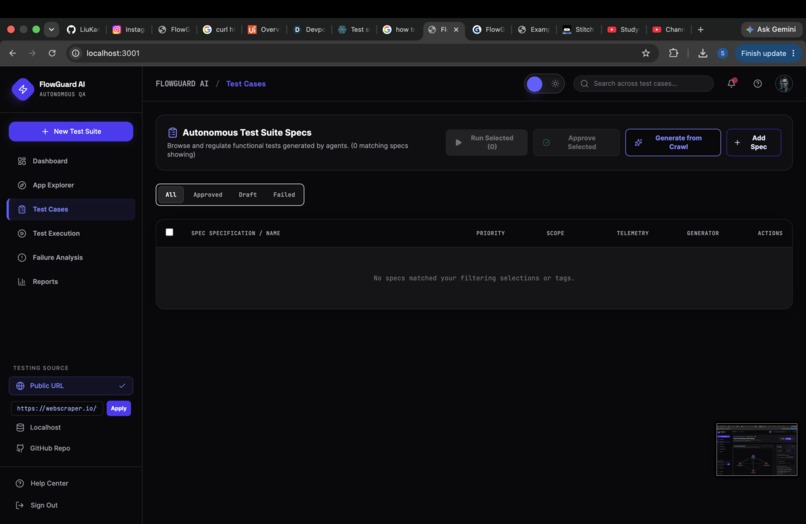Click the FlowGuard AI lightning logo
This screenshot has width=806, height=524.
23,89
